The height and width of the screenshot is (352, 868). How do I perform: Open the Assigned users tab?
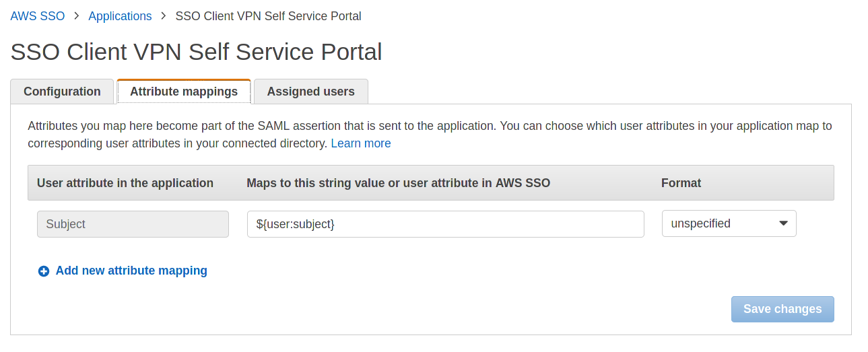pyautogui.click(x=310, y=92)
